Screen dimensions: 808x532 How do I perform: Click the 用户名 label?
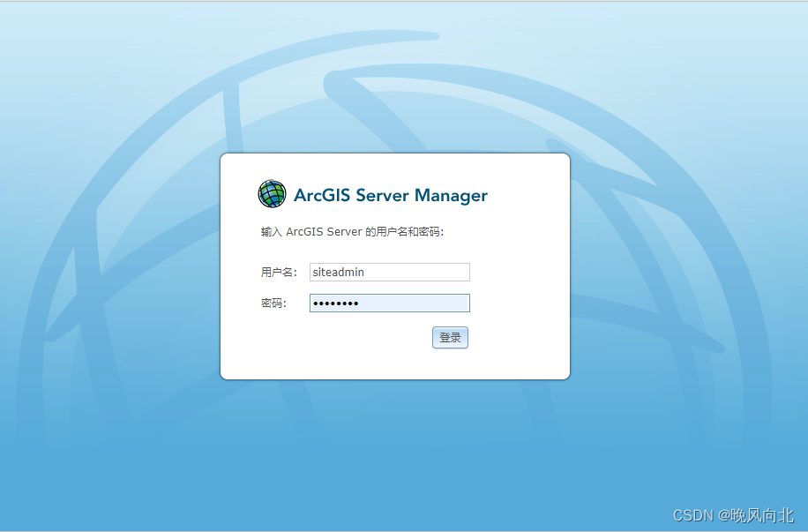coord(279,272)
